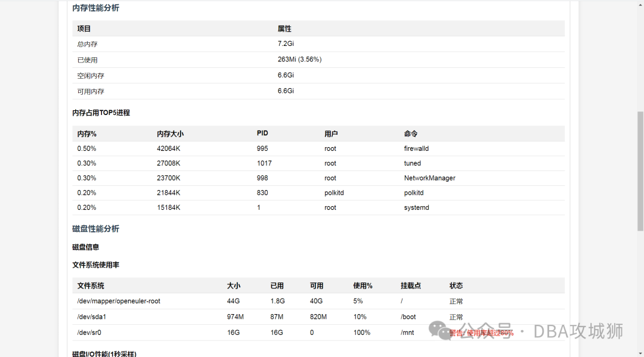Select the /dev/sr0 filesystem cell
This screenshot has width=644, height=357.
[89, 333]
